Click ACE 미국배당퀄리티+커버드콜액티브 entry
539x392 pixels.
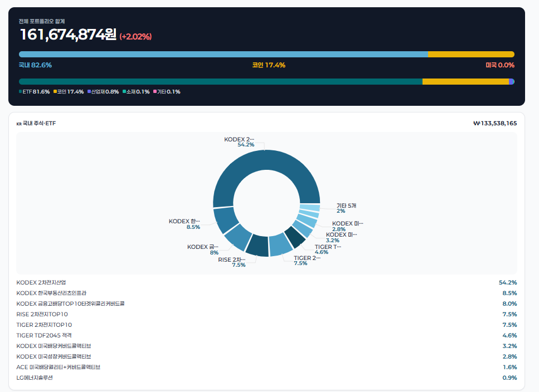[x=266, y=367]
